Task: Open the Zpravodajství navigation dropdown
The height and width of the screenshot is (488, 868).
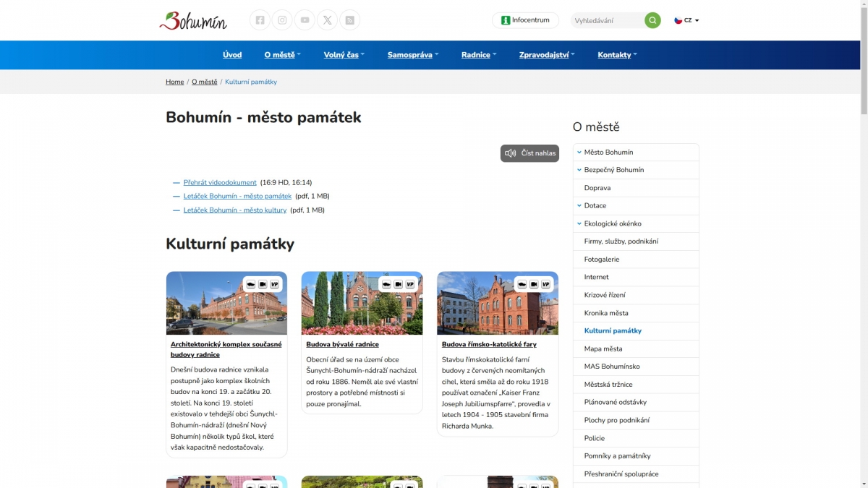Action: click(x=547, y=55)
